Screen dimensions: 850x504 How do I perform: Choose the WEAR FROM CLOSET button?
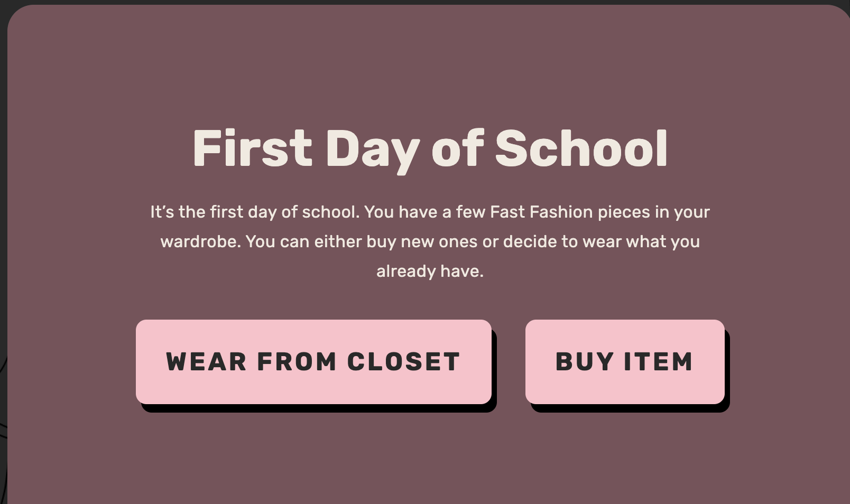point(313,362)
